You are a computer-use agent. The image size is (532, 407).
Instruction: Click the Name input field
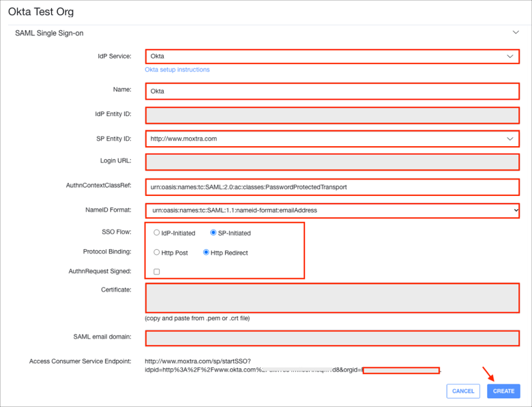click(332, 91)
